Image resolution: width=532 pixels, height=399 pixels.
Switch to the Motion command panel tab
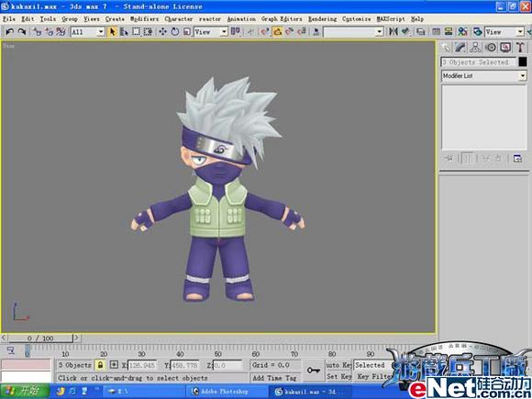click(491, 48)
